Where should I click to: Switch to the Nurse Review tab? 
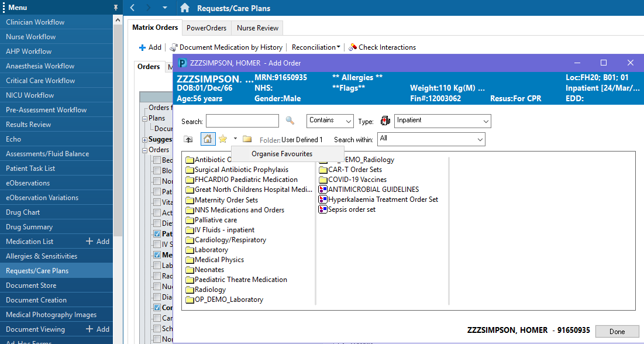click(257, 28)
